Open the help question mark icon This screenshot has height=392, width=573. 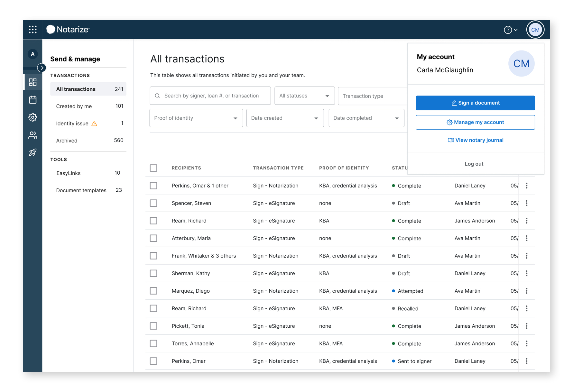507,30
